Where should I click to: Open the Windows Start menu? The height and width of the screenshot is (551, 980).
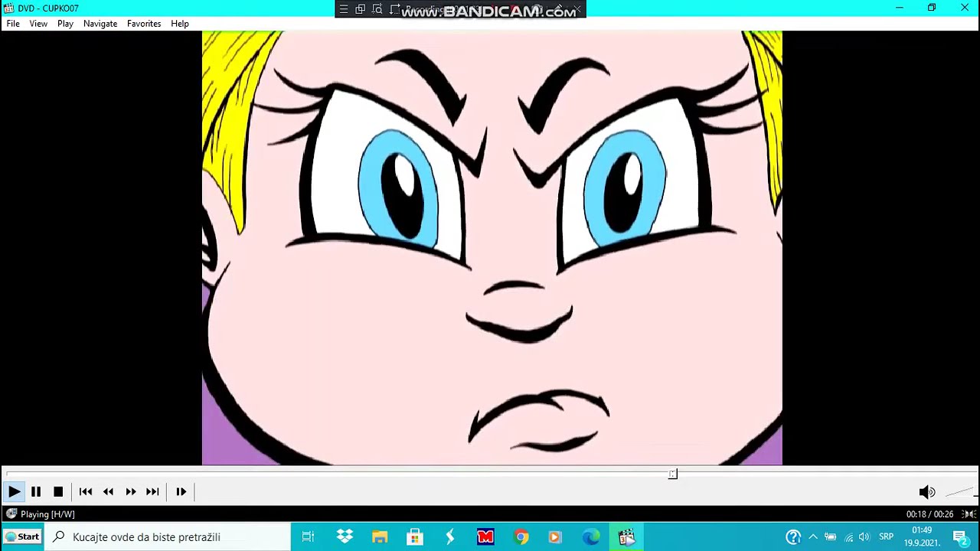point(21,536)
